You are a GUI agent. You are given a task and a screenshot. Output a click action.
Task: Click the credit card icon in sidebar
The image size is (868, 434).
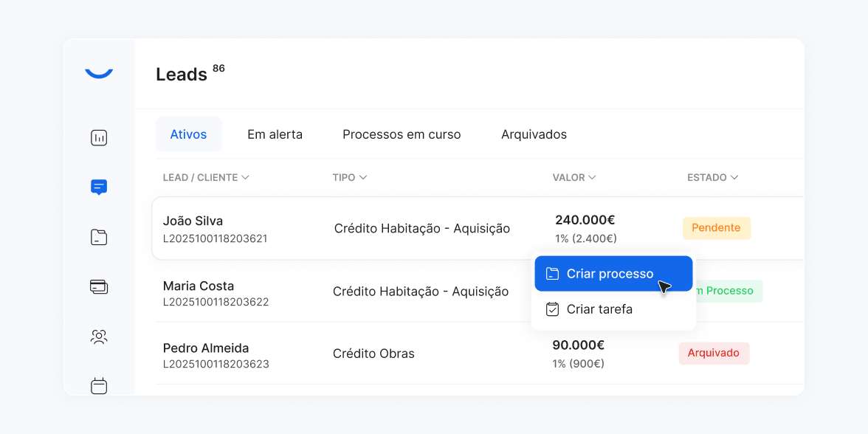click(98, 286)
